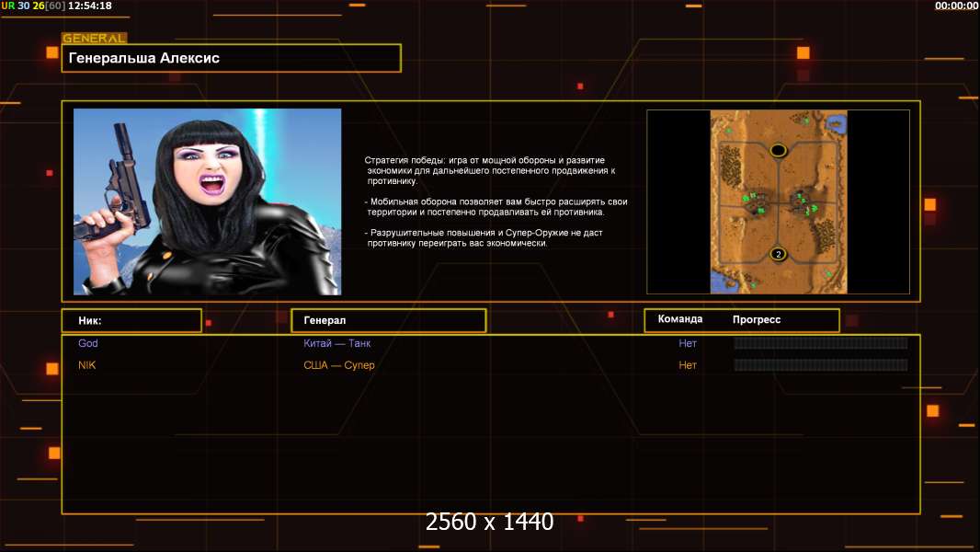Click player name NIK in the list
The width and height of the screenshot is (980, 552).
(87, 365)
